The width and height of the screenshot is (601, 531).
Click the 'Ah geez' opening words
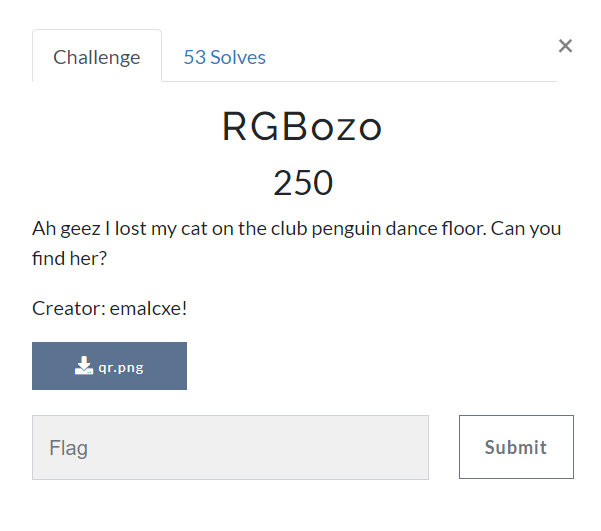tap(67, 229)
